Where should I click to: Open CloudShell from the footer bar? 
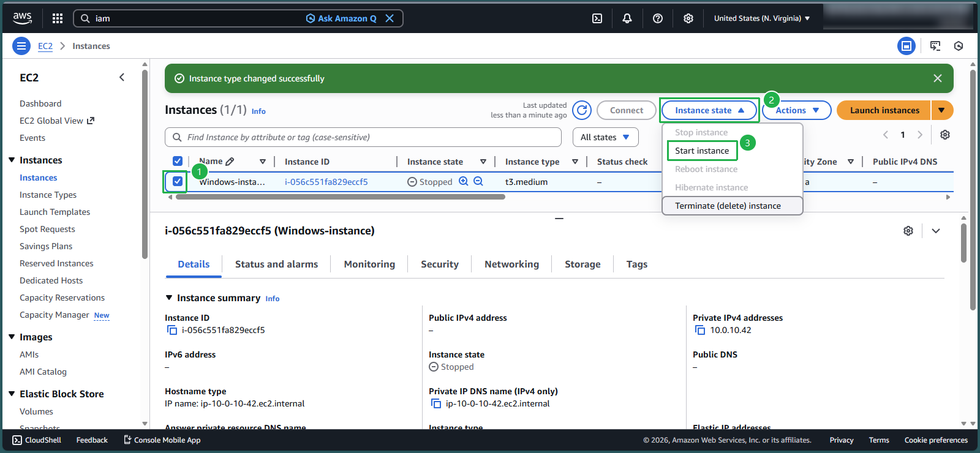[37, 440]
